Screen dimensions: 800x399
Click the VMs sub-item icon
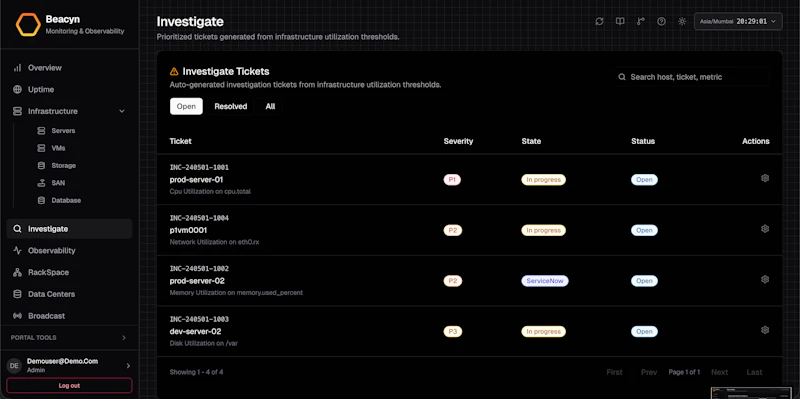point(41,148)
